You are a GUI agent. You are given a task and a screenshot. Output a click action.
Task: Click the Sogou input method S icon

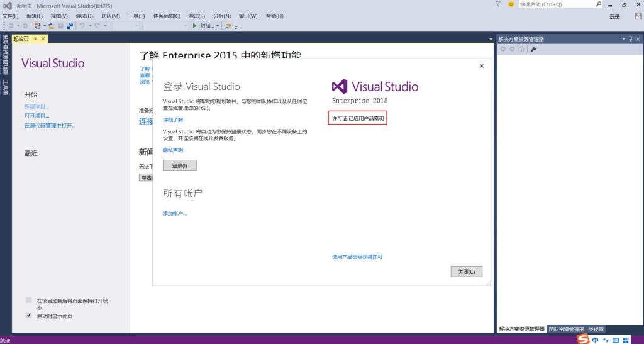click(583, 339)
